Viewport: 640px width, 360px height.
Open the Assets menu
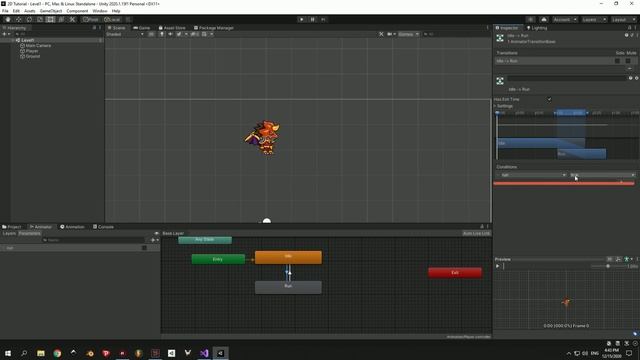(29, 11)
